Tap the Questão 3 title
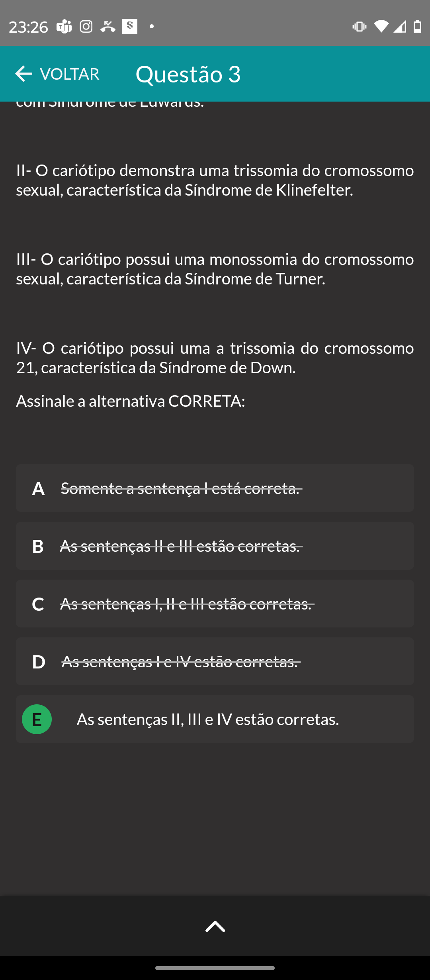Image resolution: width=430 pixels, height=980 pixels. [x=188, y=74]
